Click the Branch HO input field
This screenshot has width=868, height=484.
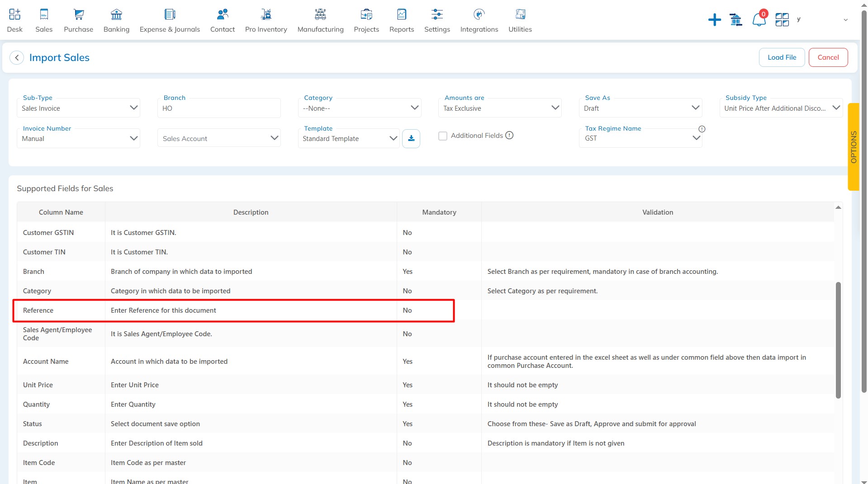(219, 108)
